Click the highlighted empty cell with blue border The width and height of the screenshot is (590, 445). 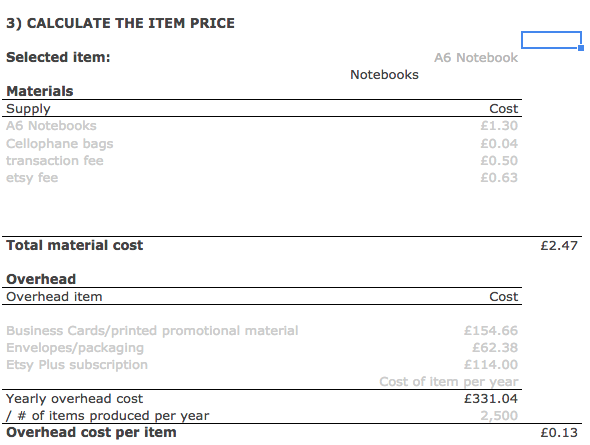point(551,40)
